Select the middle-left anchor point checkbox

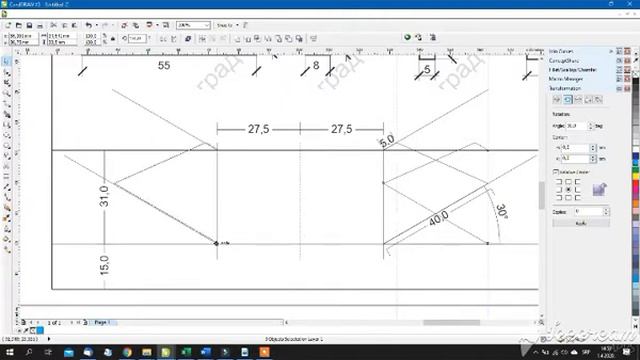(559, 190)
